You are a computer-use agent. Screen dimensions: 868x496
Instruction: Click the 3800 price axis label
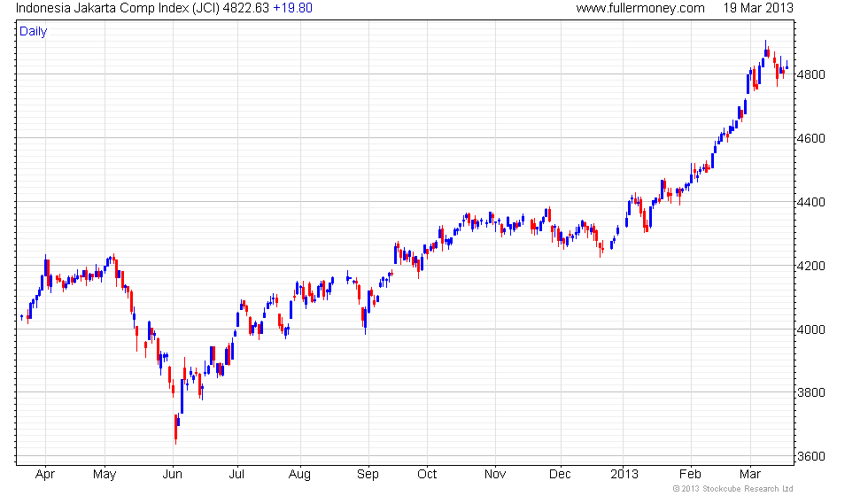810,393
